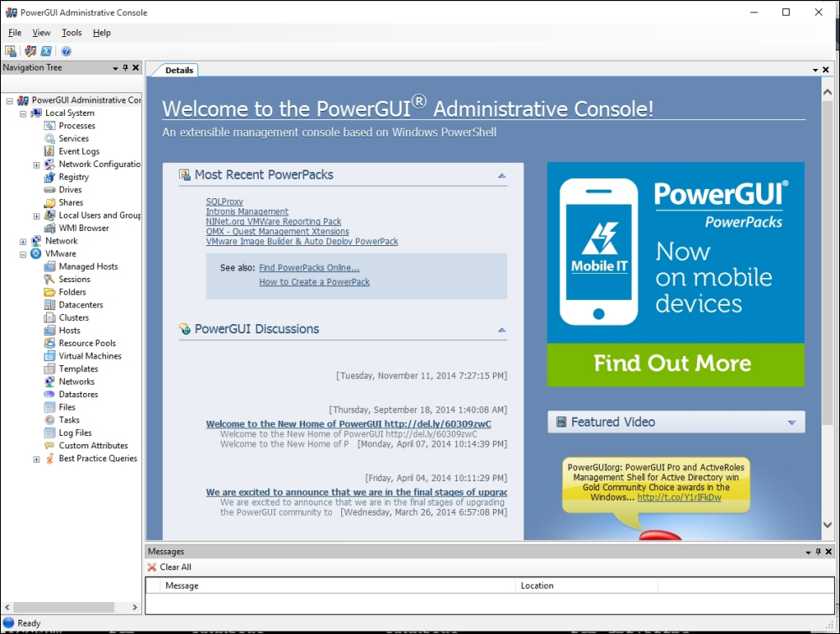Click the Find Out More banner button
Screen dimensions: 840x634
click(675, 364)
